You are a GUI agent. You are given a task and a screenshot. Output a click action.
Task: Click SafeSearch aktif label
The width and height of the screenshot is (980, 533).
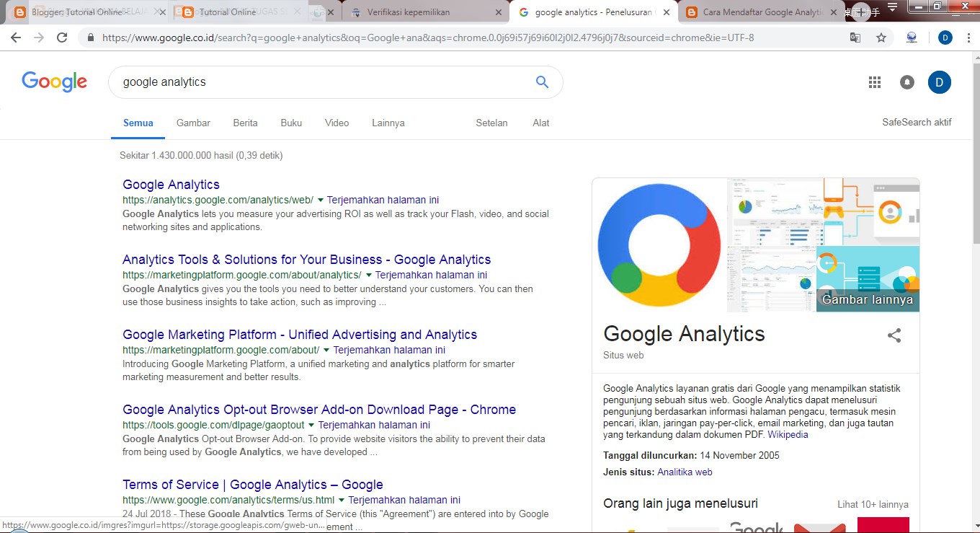917,123
